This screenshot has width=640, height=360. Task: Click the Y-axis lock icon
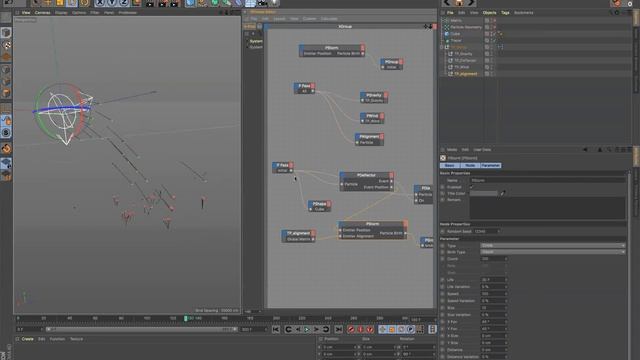tap(112, 3)
